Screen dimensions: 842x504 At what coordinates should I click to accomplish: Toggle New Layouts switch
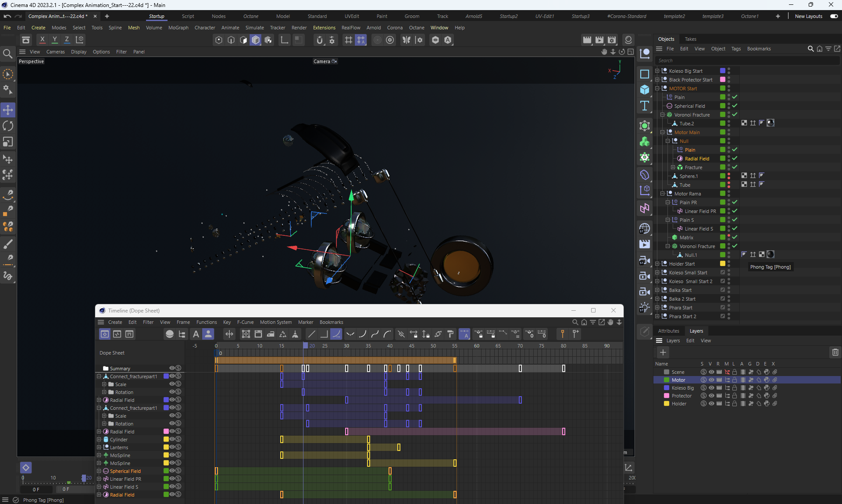pyautogui.click(x=834, y=16)
